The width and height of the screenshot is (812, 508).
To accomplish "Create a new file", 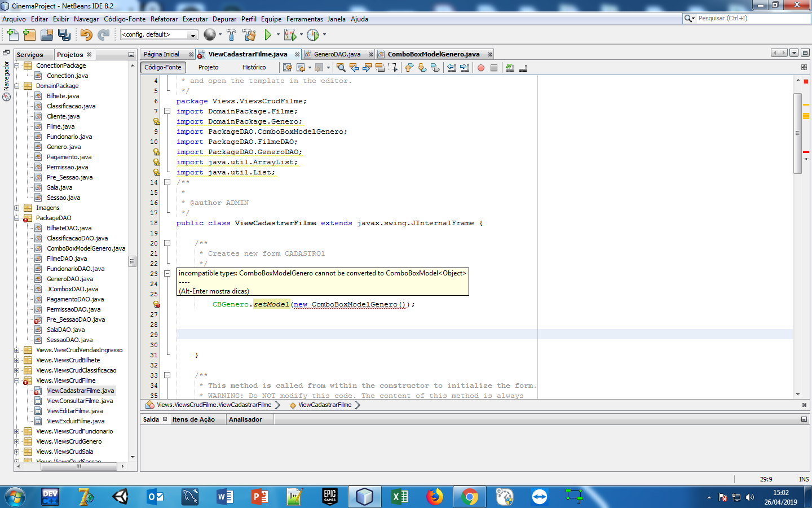I will [12, 34].
